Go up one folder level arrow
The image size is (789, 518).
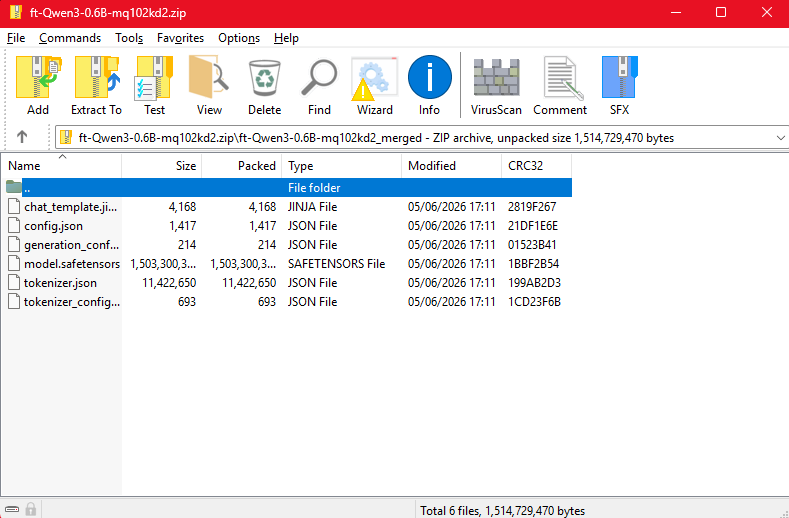(22, 137)
